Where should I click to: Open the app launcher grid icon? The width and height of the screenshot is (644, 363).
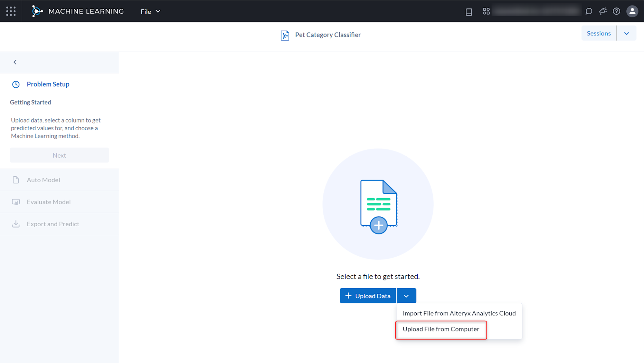pyautogui.click(x=11, y=11)
